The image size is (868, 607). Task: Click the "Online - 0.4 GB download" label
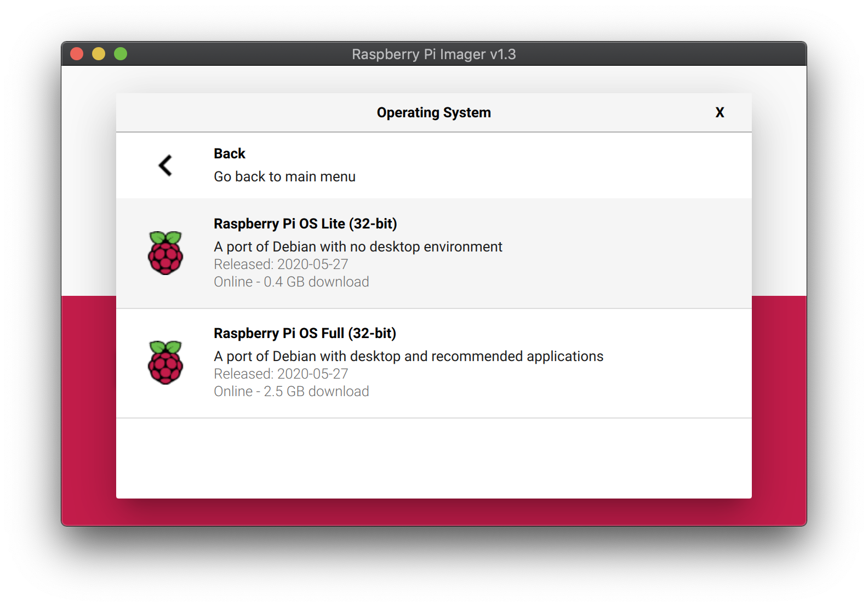(x=291, y=282)
